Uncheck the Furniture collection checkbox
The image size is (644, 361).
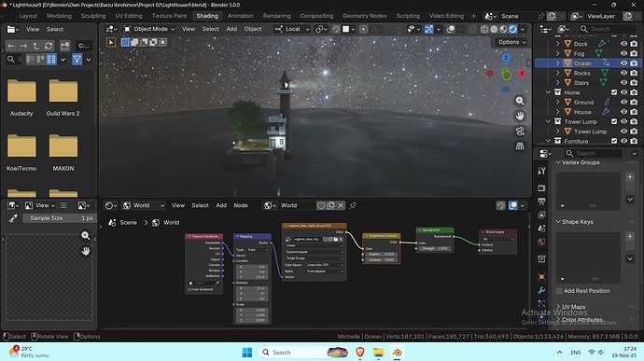coord(614,141)
